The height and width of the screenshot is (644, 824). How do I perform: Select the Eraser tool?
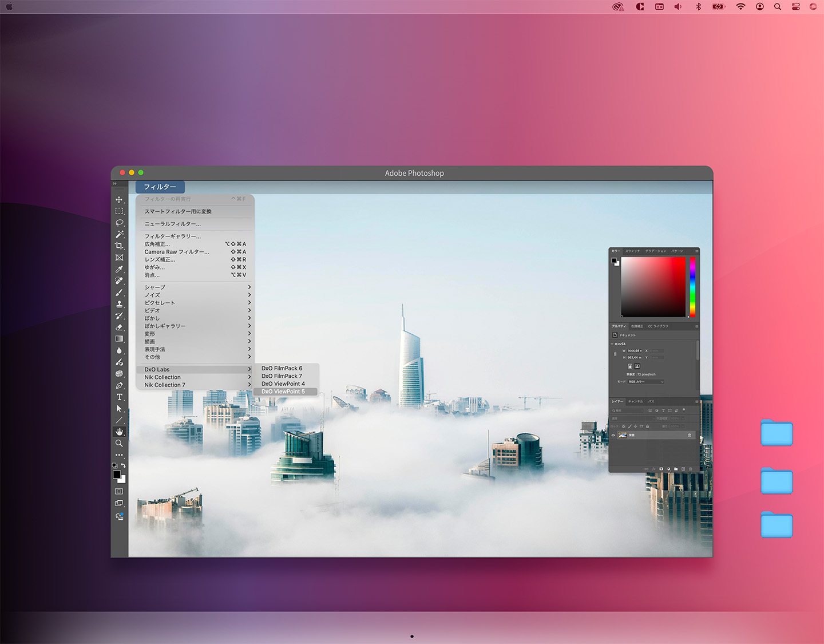[119, 327]
